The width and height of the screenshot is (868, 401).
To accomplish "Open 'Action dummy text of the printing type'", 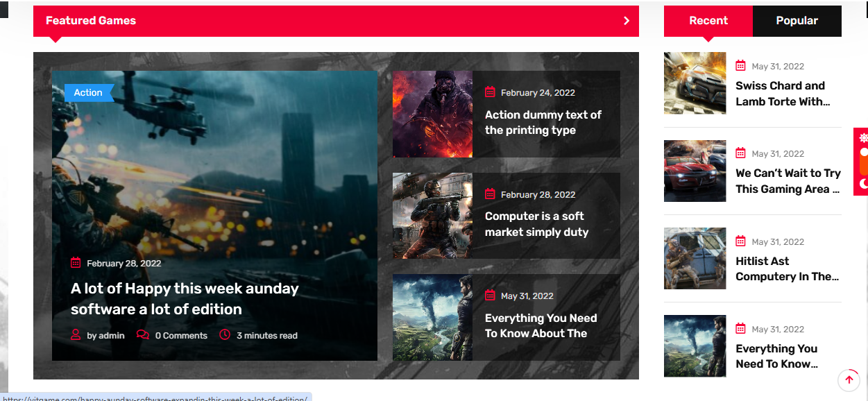I will [543, 122].
